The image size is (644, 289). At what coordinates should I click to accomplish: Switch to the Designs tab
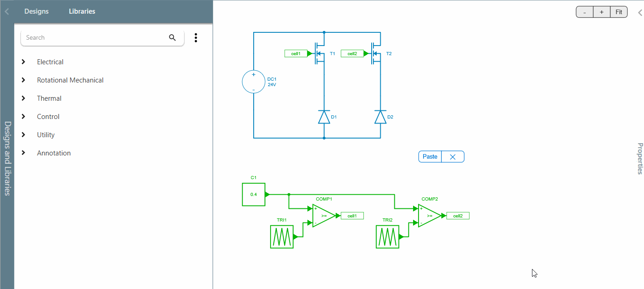36,11
